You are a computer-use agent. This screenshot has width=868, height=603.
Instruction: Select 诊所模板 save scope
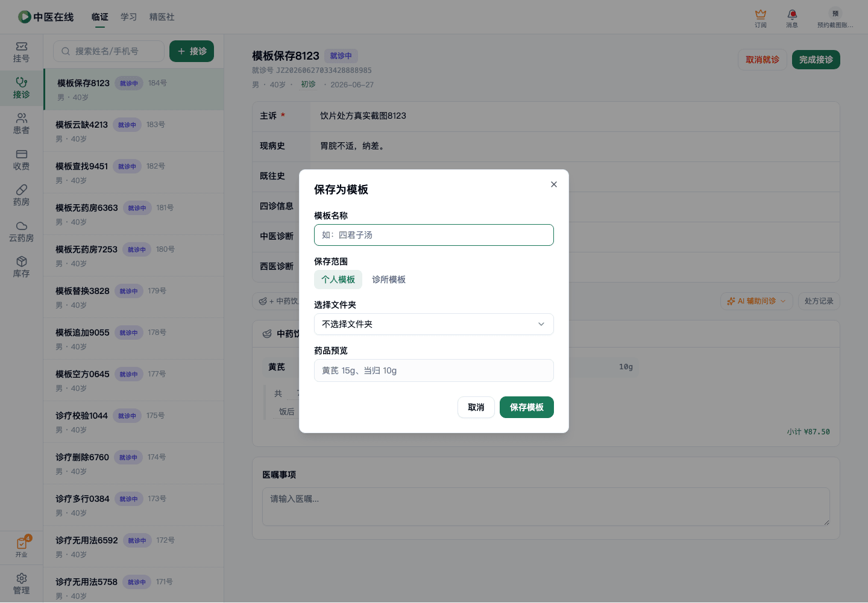pyautogui.click(x=389, y=280)
